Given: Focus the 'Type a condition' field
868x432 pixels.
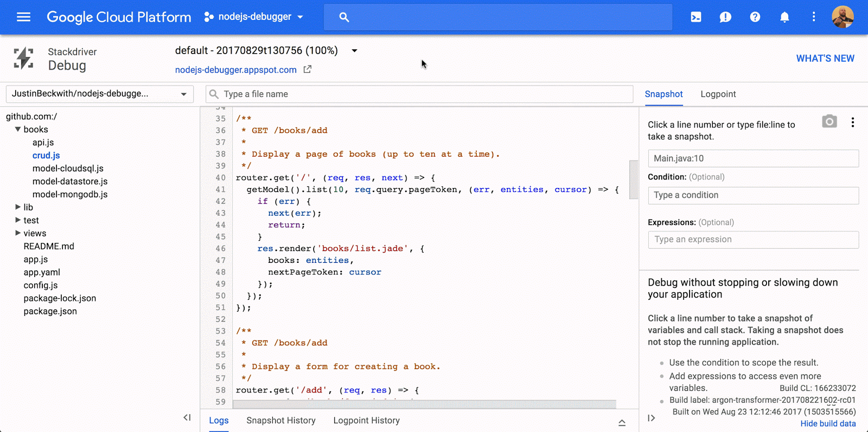Looking at the screenshot, I should (x=754, y=195).
